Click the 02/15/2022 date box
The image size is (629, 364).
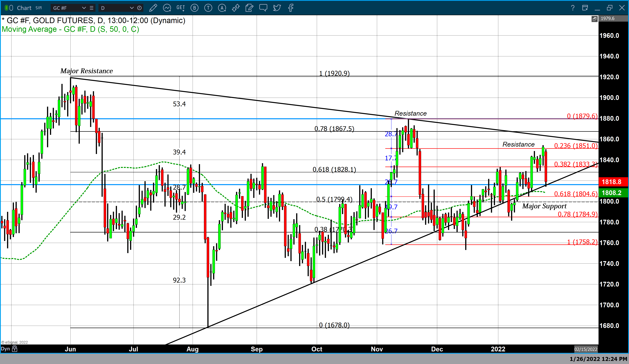[x=586, y=349]
